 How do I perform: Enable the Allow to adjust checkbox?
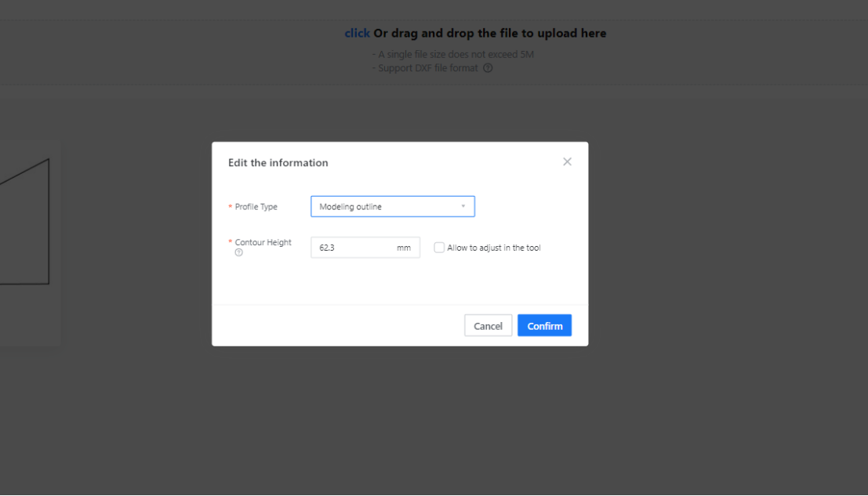pos(439,248)
